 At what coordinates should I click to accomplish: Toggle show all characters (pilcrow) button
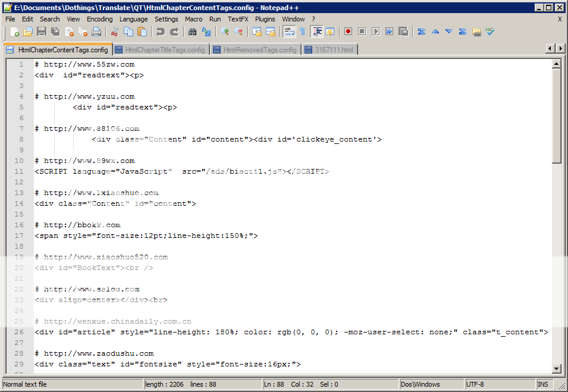[302, 32]
